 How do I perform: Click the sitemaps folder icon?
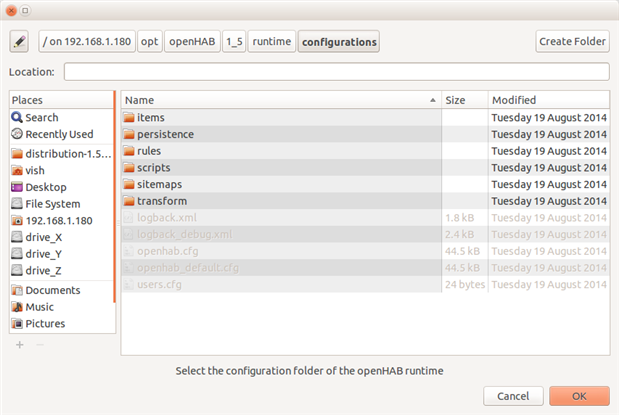pos(129,184)
